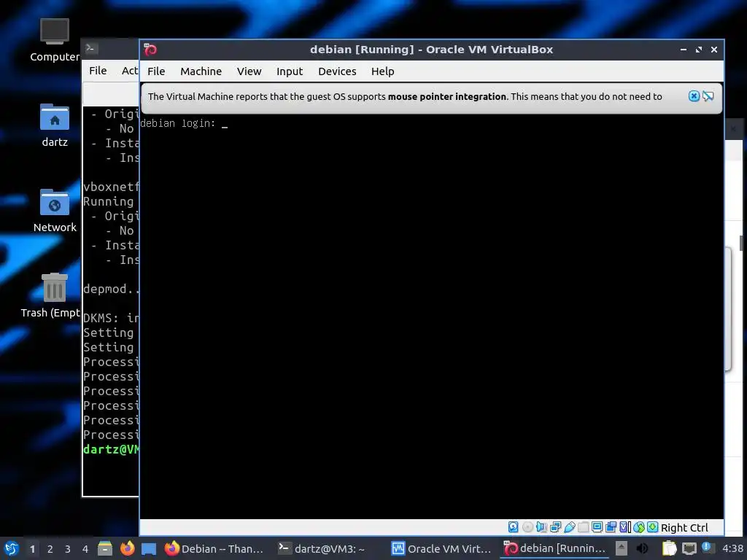Click the mouse pointer integration notification text
This screenshot has height=560, width=747.
405,96
